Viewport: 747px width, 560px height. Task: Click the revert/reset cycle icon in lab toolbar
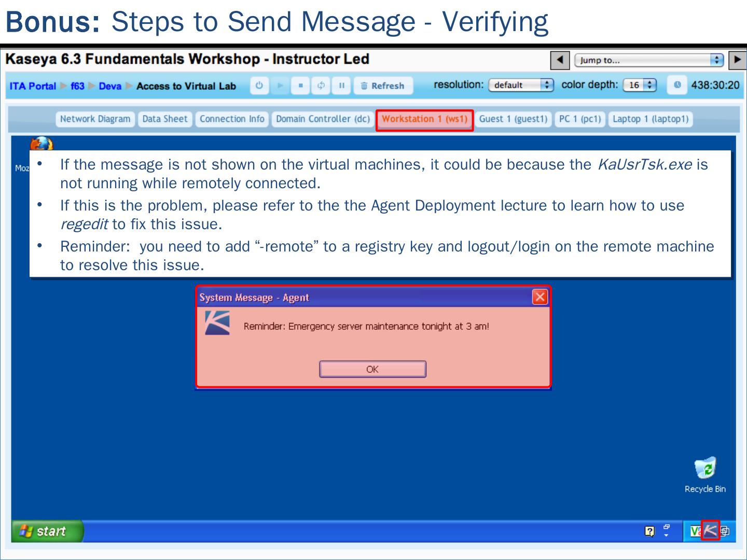[321, 86]
